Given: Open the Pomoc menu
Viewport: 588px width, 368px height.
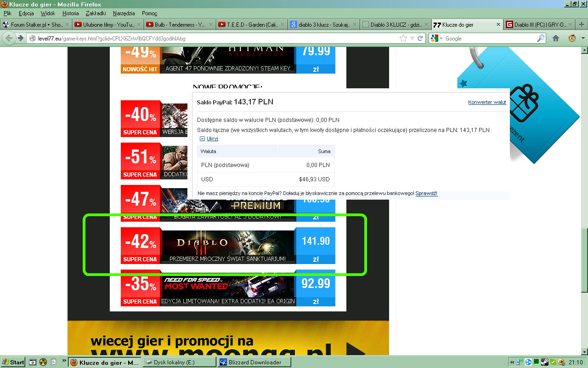Looking at the screenshot, I should click(x=149, y=13).
